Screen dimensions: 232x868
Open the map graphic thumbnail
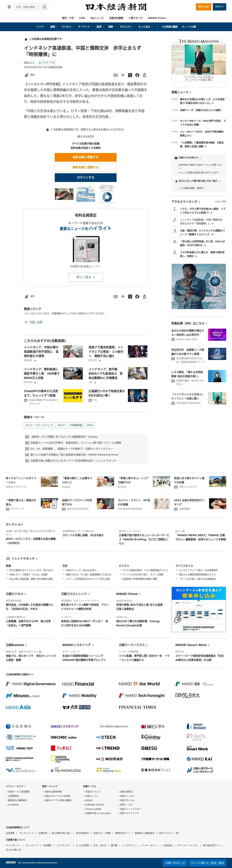(x=86, y=194)
